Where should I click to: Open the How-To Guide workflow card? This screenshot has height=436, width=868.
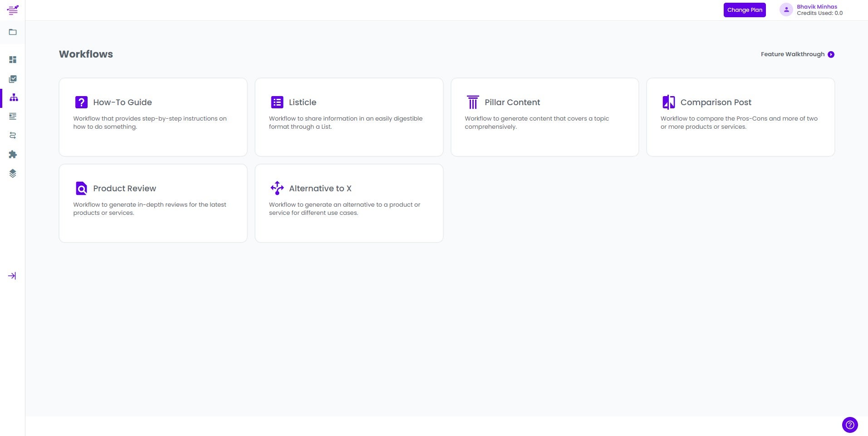153,117
